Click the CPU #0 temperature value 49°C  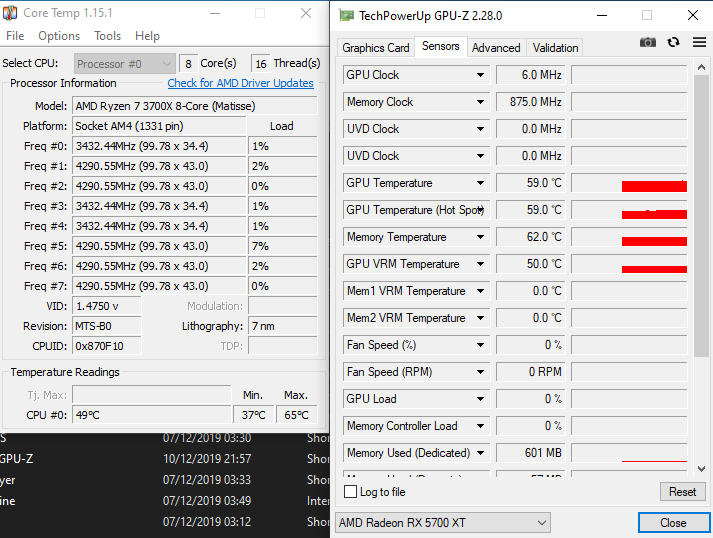151,415
